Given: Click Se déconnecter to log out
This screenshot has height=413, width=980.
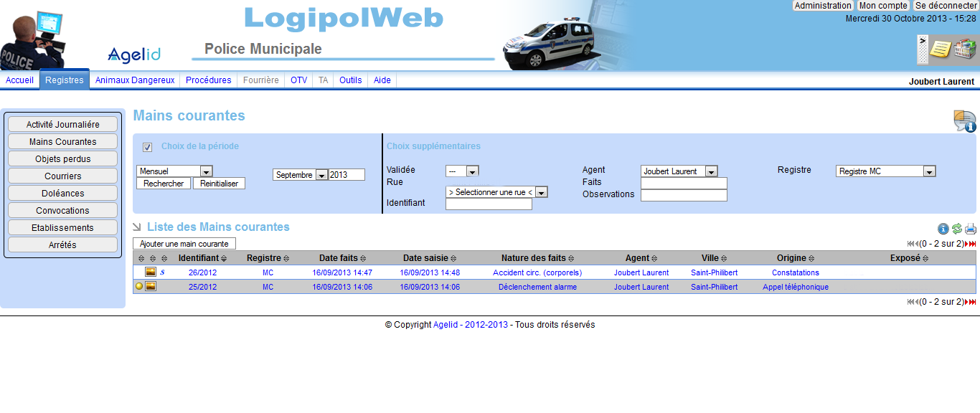Looking at the screenshot, I should (x=946, y=6).
